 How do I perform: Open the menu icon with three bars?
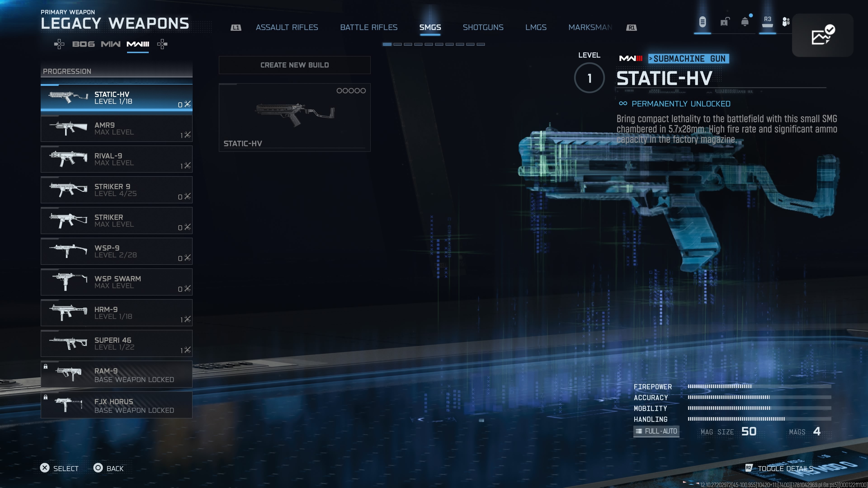[x=702, y=22]
